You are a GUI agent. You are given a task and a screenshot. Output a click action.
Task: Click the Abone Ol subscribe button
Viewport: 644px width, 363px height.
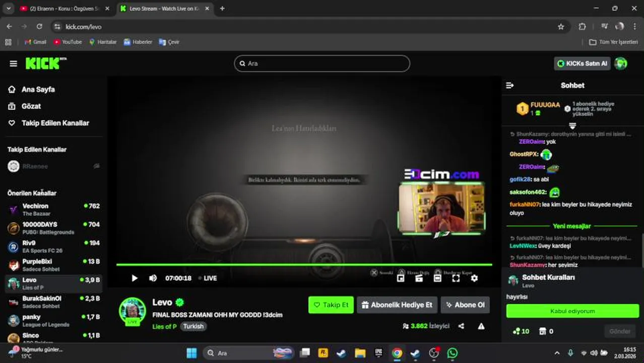click(465, 305)
